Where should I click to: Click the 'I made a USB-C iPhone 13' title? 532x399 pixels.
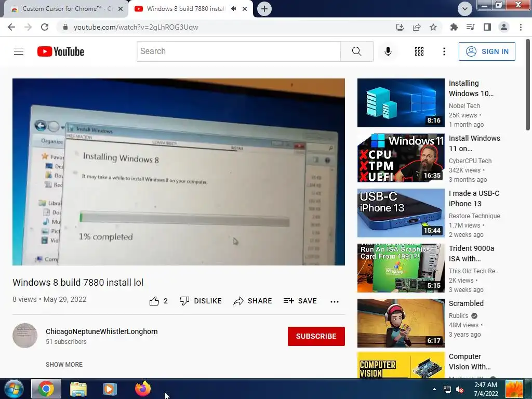click(474, 198)
